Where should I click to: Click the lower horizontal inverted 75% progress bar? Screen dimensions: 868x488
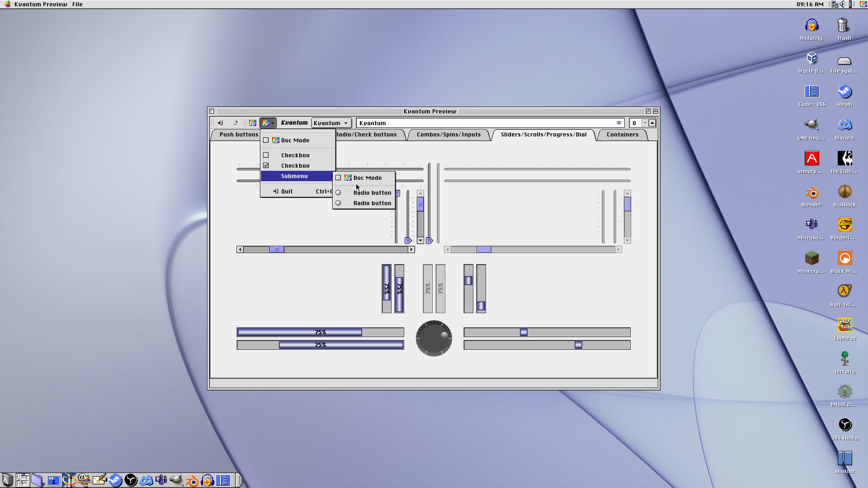point(320,345)
